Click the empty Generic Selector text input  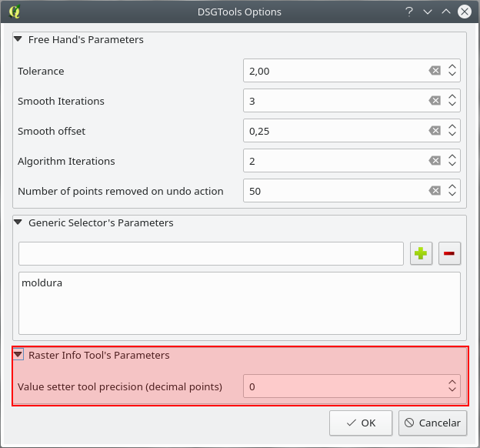click(211, 253)
